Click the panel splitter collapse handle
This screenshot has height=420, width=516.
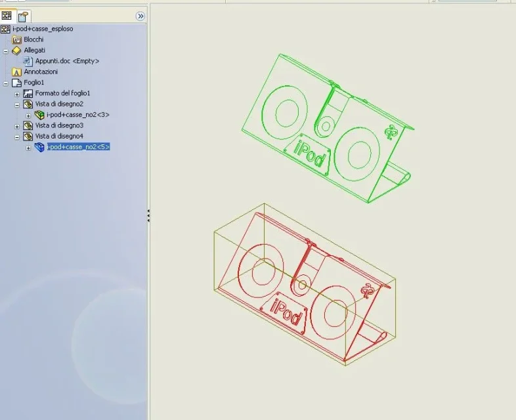point(148,215)
